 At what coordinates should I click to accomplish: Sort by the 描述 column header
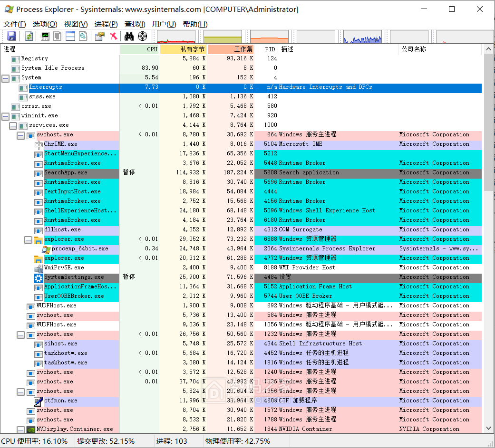tap(338, 49)
